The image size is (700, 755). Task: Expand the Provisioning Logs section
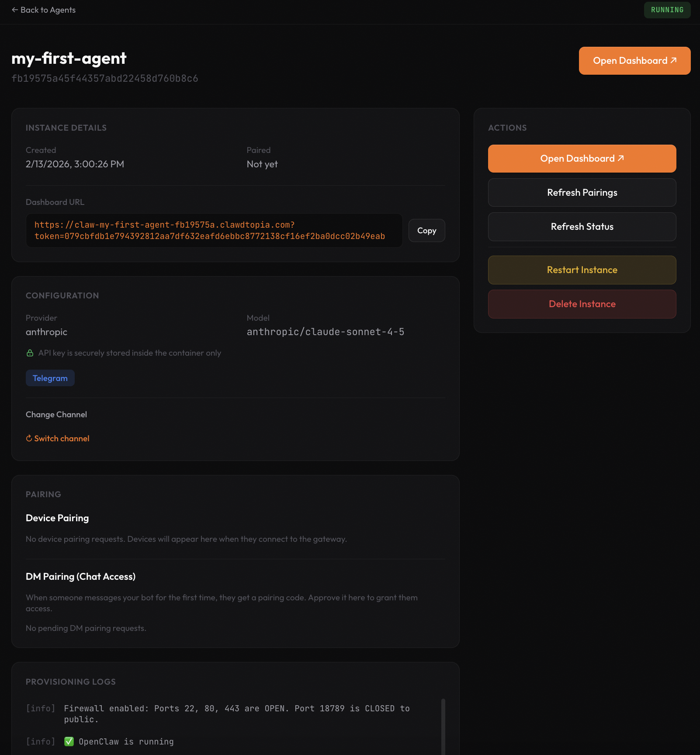click(x=70, y=681)
